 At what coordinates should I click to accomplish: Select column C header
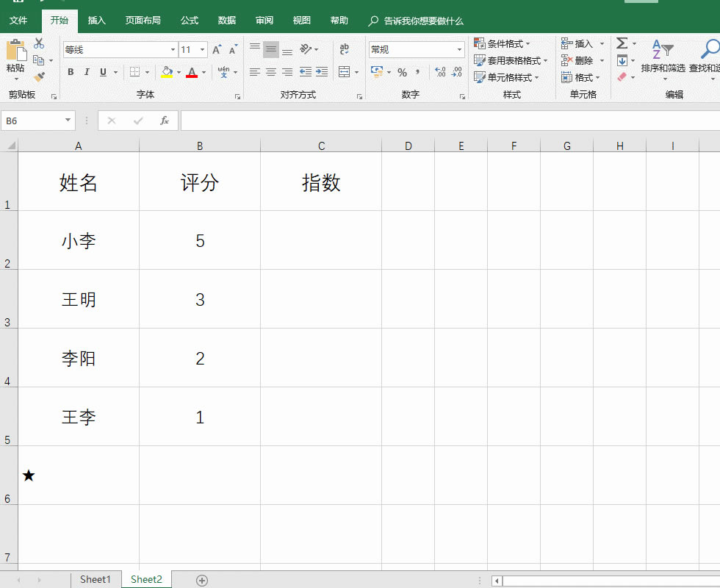pos(321,146)
